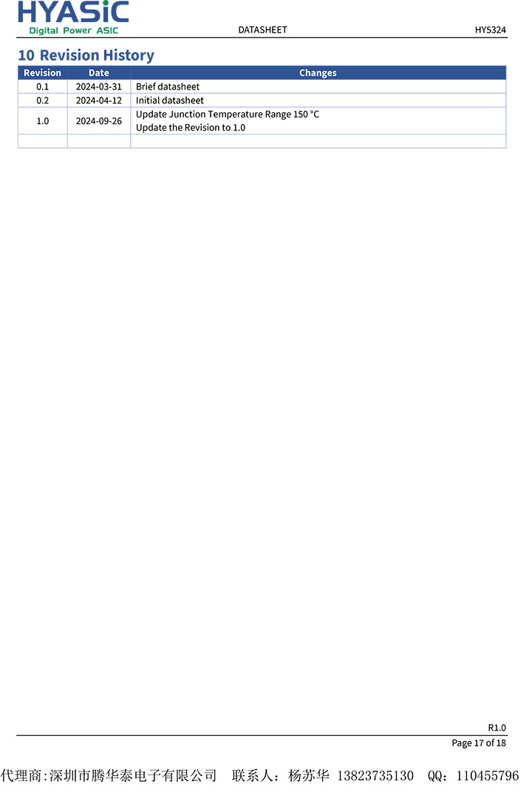
Task: Click the revision 1.0 cell
Action: 43,121
